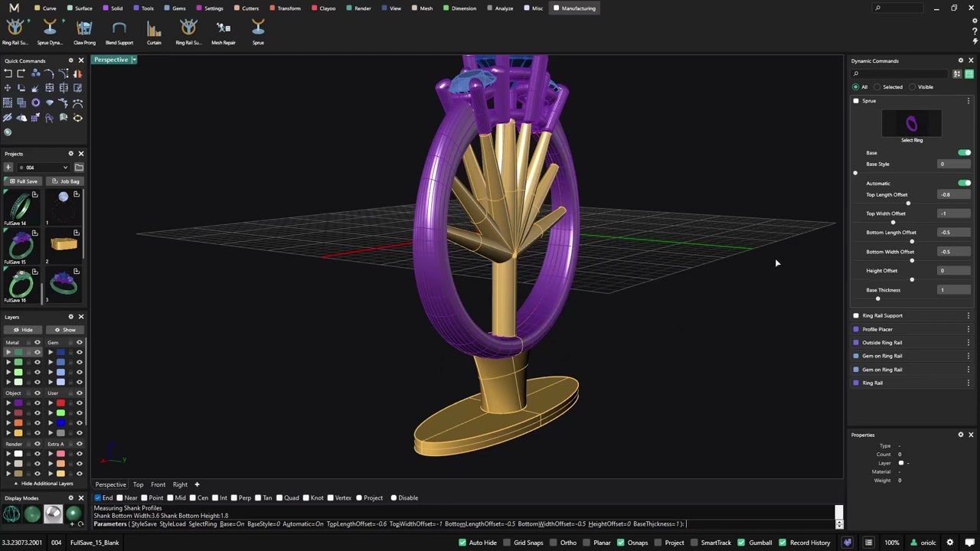Click the Full Save button
Viewport: 980px width, 551px height.
click(22, 181)
